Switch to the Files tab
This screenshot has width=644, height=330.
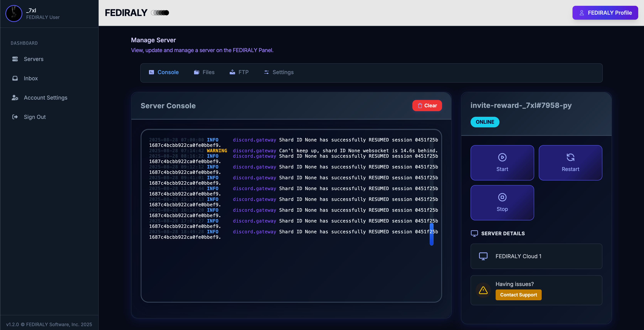[204, 72]
